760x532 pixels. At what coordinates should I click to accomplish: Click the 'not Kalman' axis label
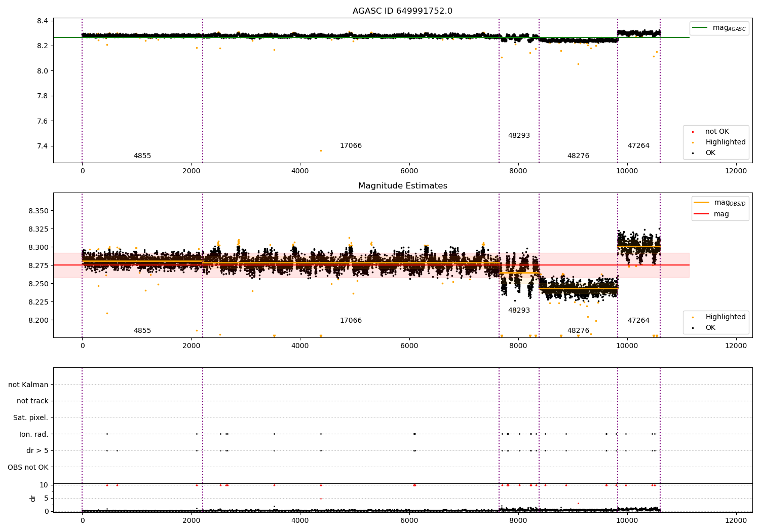pos(28,385)
